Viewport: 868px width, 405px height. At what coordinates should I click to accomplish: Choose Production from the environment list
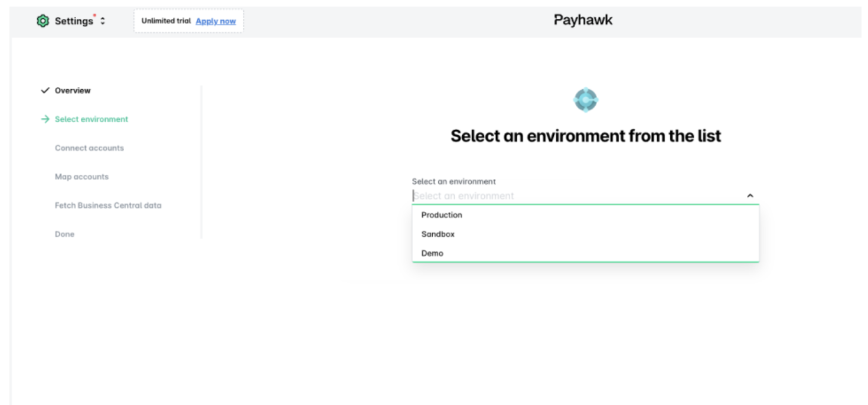pyautogui.click(x=585, y=215)
